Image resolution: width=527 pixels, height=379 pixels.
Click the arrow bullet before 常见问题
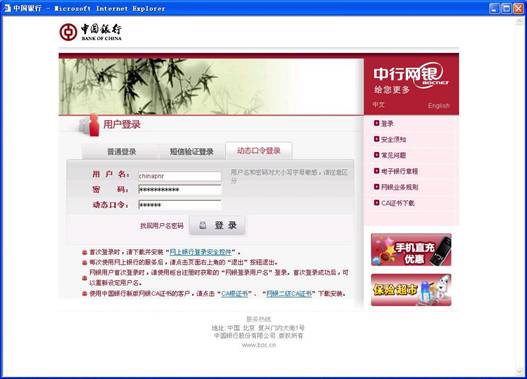(376, 155)
